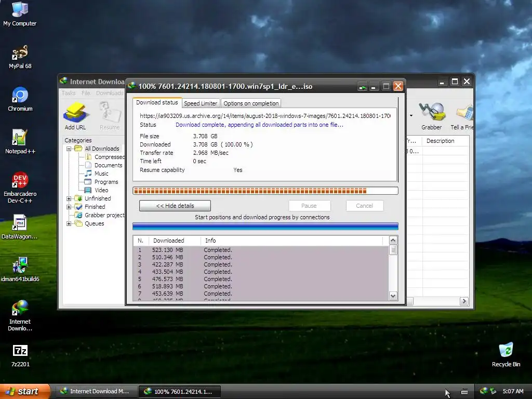Expand the Finished tree node
Image resolution: width=532 pixels, height=399 pixels.
[x=69, y=207]
